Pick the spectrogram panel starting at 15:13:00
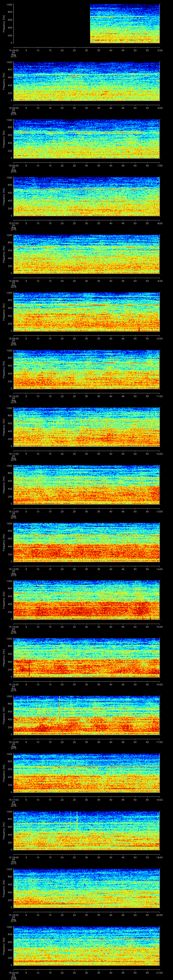 [x=87, y=543]
